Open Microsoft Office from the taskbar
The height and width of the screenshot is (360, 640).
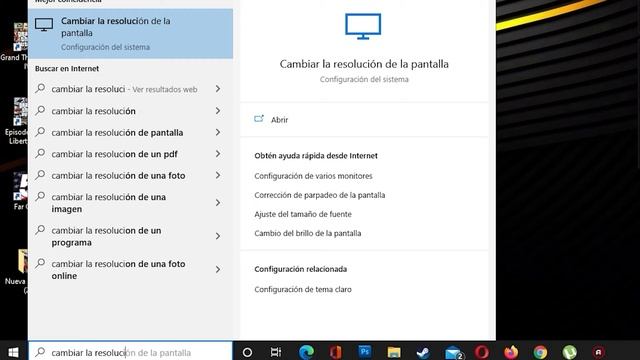[335, 352]
